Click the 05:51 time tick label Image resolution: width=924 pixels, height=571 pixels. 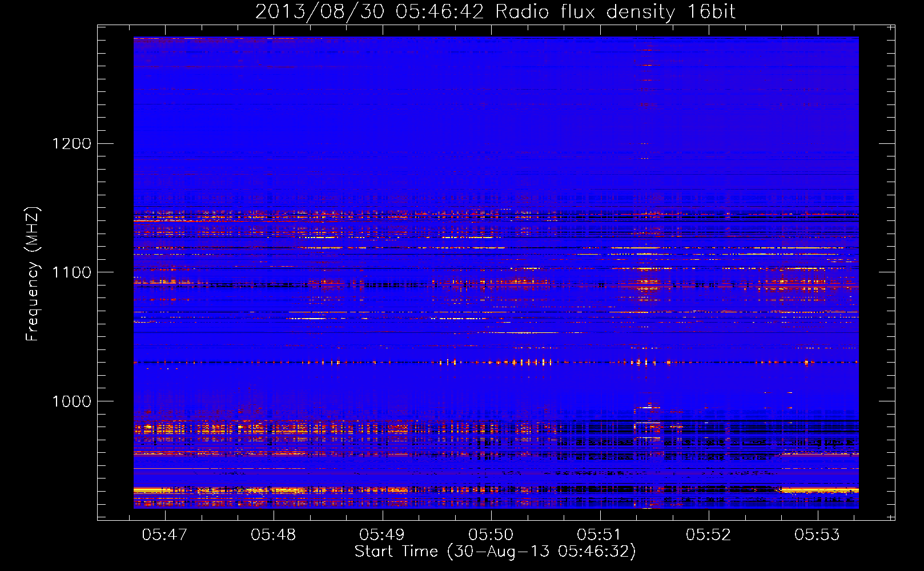pyautogui.click(x=600, y=535)
